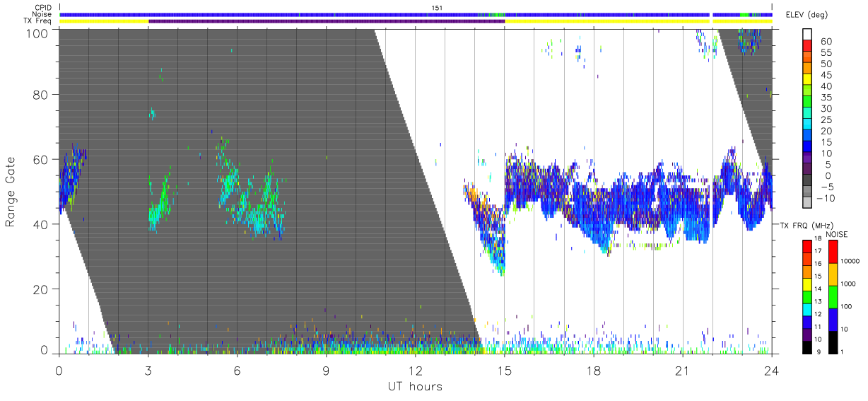Screen dimensions: 868x401
Task: Click the x-axis tick label 9
Action: point(327,370)
